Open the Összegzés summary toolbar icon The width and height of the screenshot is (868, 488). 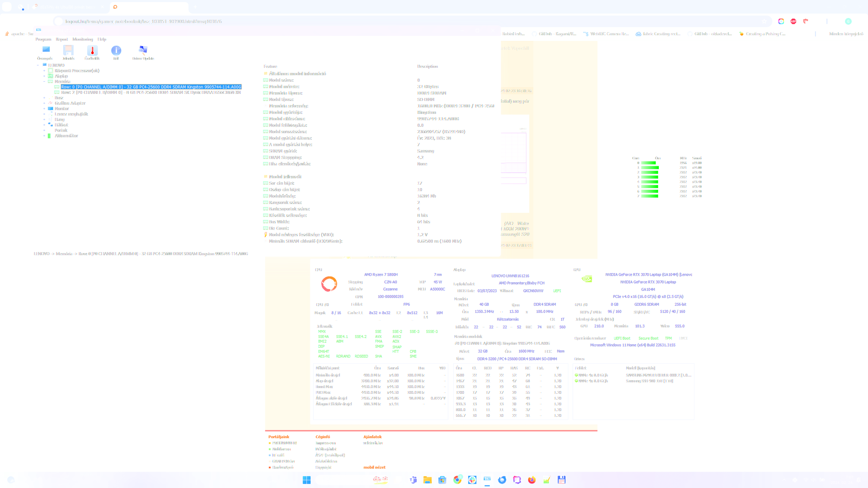[x=45, y=52]
